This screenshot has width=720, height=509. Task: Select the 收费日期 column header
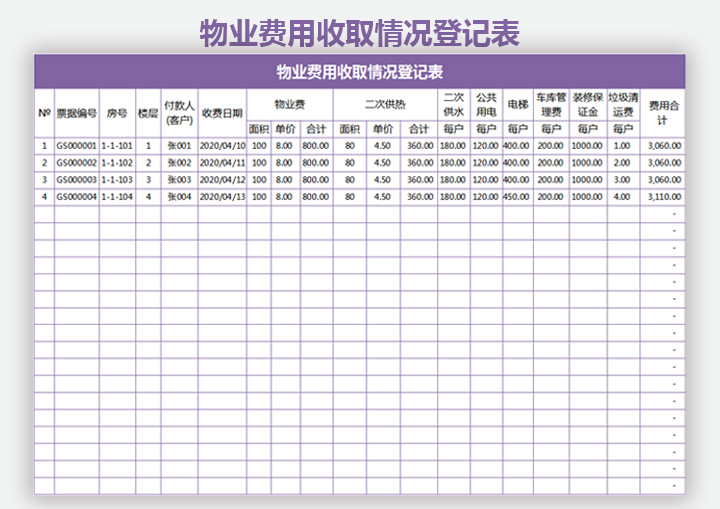(x=222, y=113)
